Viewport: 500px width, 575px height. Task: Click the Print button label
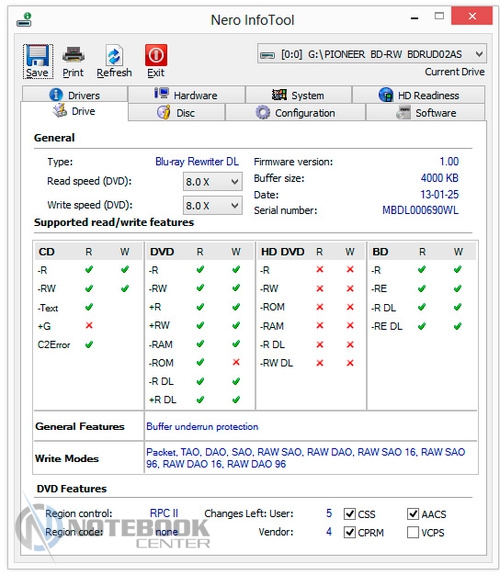pyautogui.click(x=73, y=73)
